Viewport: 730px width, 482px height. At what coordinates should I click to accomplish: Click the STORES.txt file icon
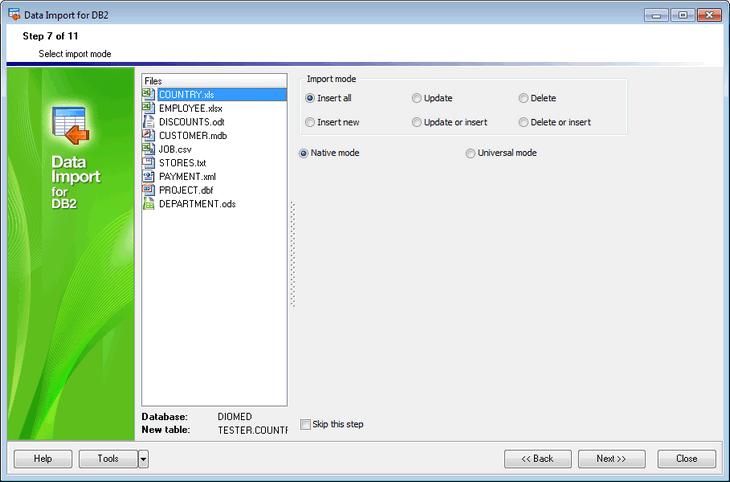pyautogui.click(x=150, y=162)
